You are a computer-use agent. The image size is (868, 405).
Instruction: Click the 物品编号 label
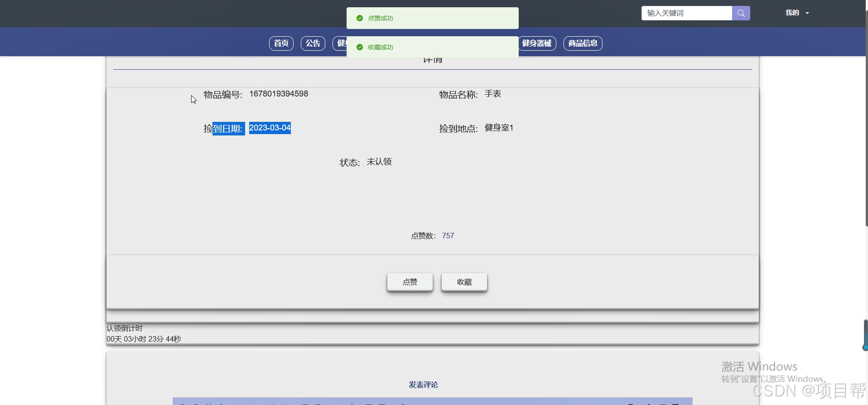point(223,94)
